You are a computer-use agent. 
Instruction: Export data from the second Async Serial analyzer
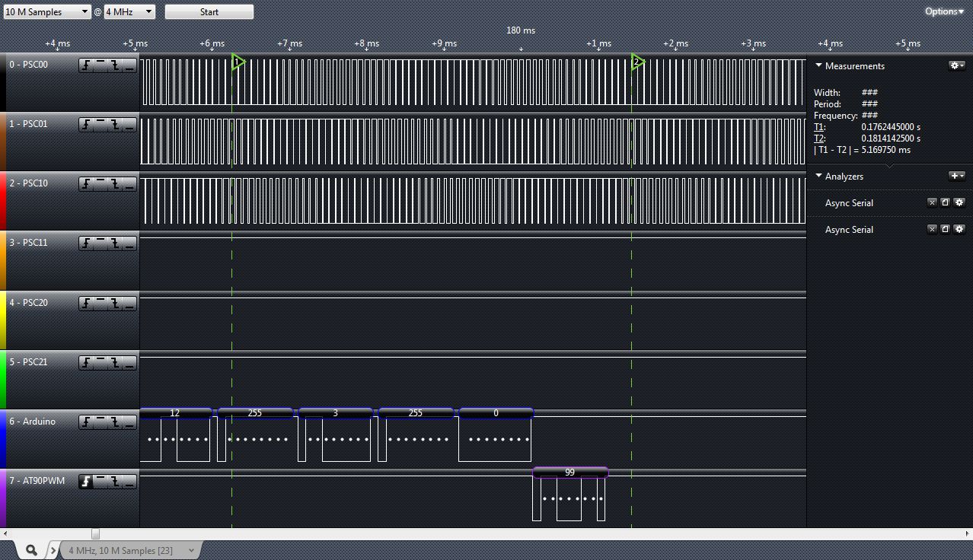click(945, 229)
